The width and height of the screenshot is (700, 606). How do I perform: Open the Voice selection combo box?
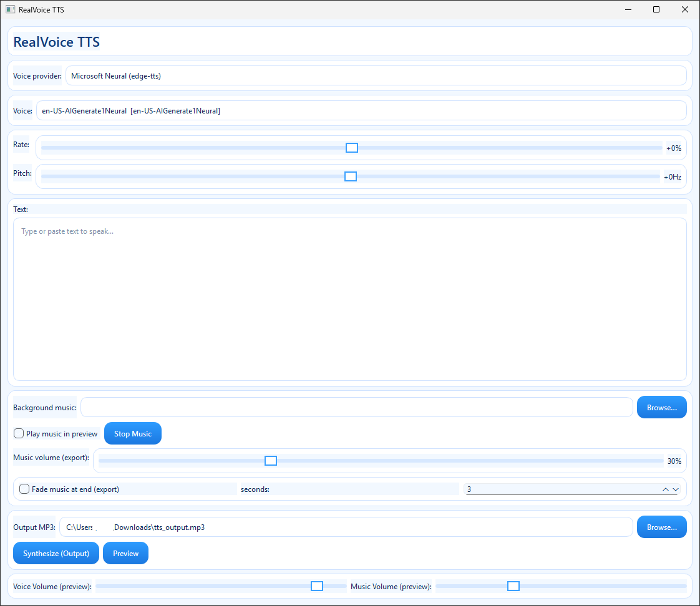361,111
